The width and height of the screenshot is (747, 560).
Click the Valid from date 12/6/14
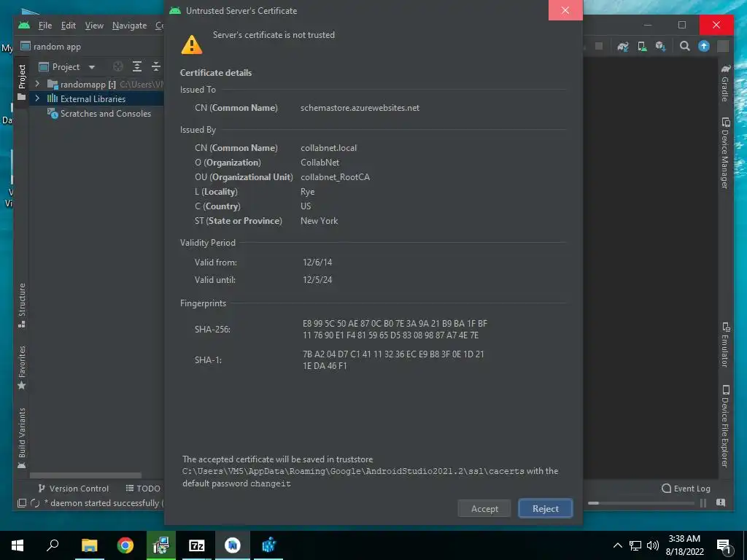(x=317, y=262)
